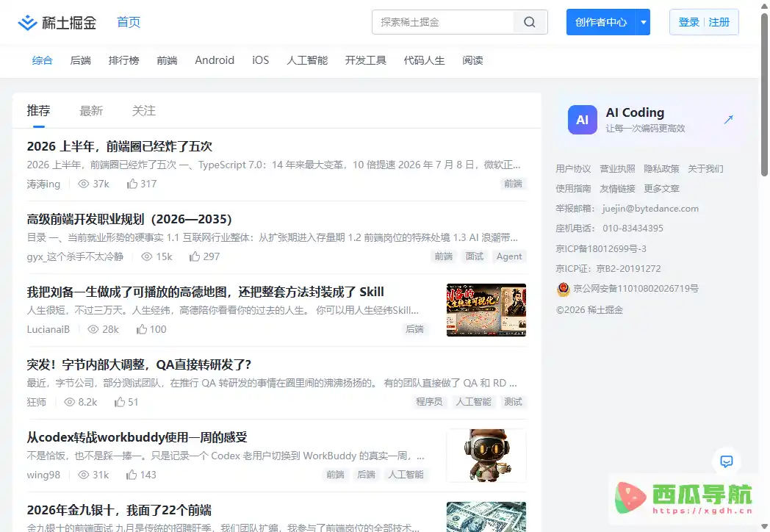Screen dimensions: 770x532
Task: Open 友情链接 link
Action: click(x=617, y=189)
